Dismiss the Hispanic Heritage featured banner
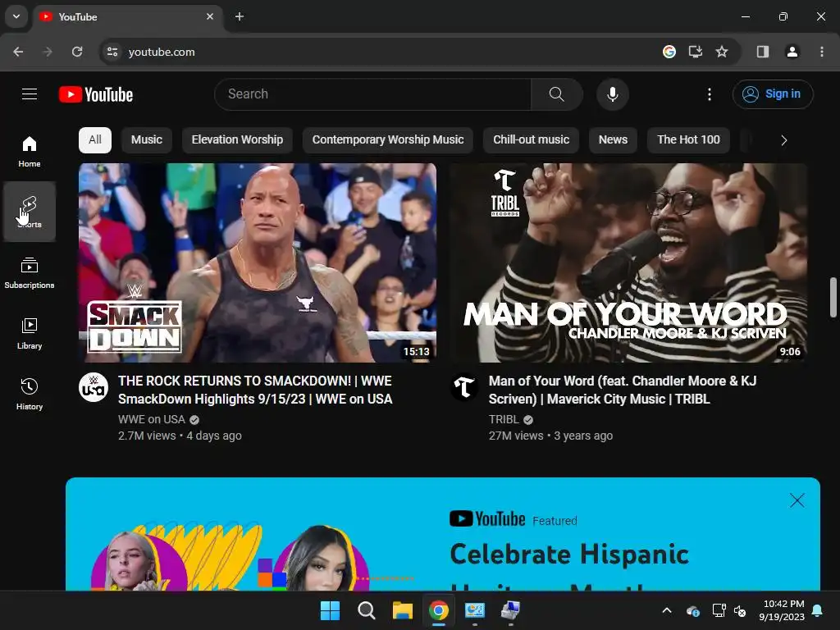 (797, 500)
